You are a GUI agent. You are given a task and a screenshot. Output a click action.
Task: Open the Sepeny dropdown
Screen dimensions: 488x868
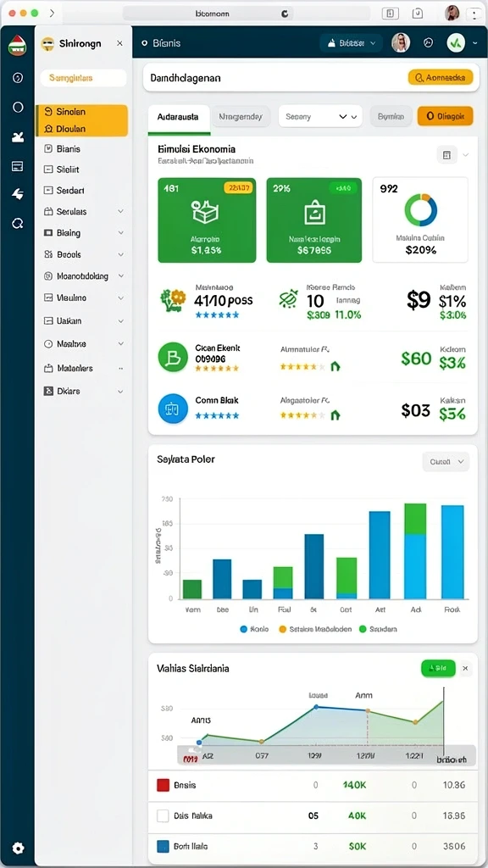click(320, 117)
